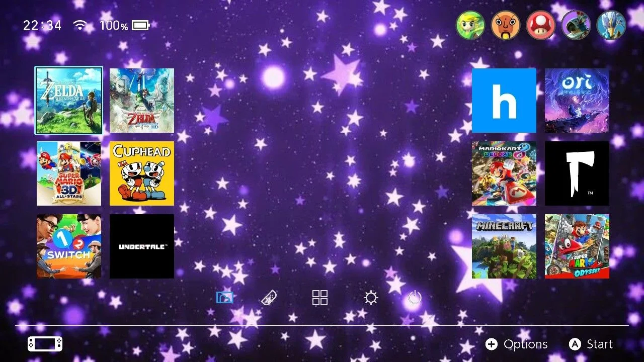Click the plus Options button
This screenshot has height=362, width=644.
click(517, 344)
